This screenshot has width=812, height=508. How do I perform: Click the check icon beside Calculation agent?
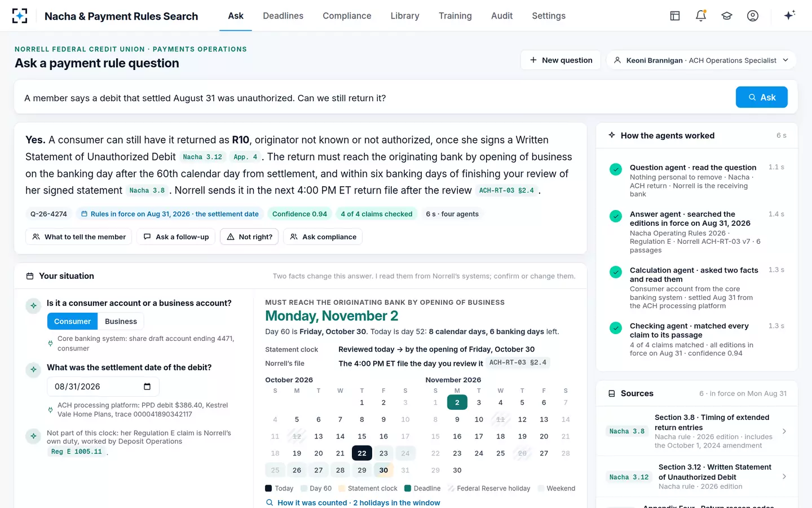616,272
